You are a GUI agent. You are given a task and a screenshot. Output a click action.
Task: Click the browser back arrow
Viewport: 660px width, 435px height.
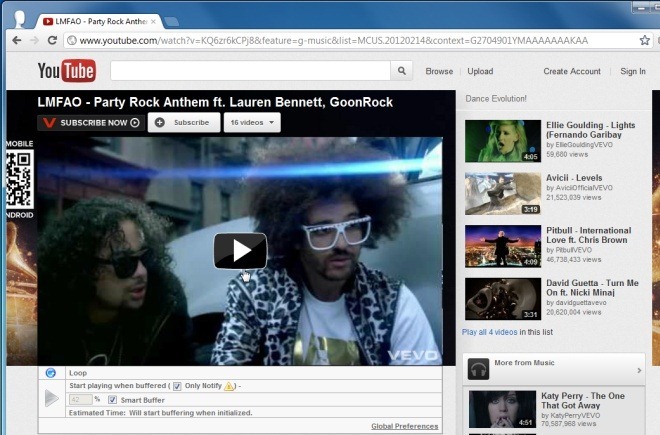point(17,40)
